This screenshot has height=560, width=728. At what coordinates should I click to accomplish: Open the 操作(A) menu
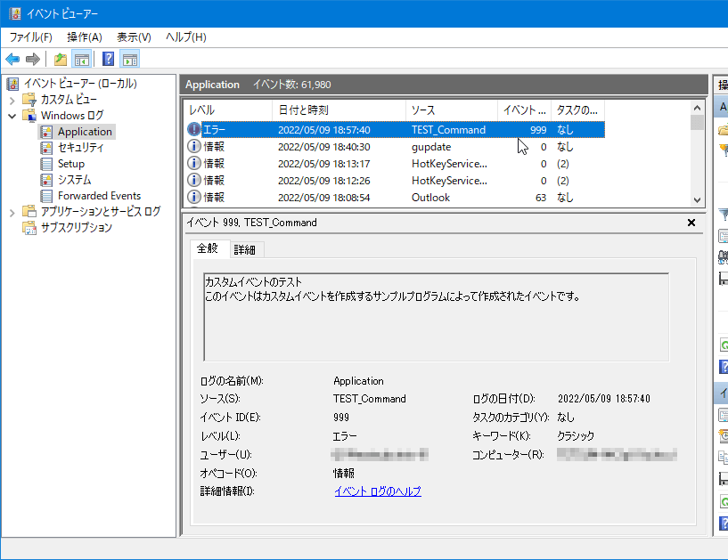click(x=84, y=37)
